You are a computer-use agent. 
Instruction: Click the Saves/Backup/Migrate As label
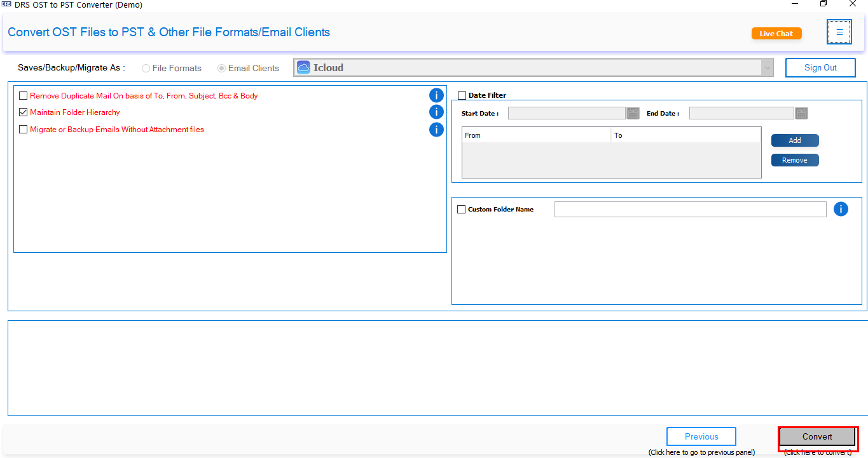pos(71,67)
